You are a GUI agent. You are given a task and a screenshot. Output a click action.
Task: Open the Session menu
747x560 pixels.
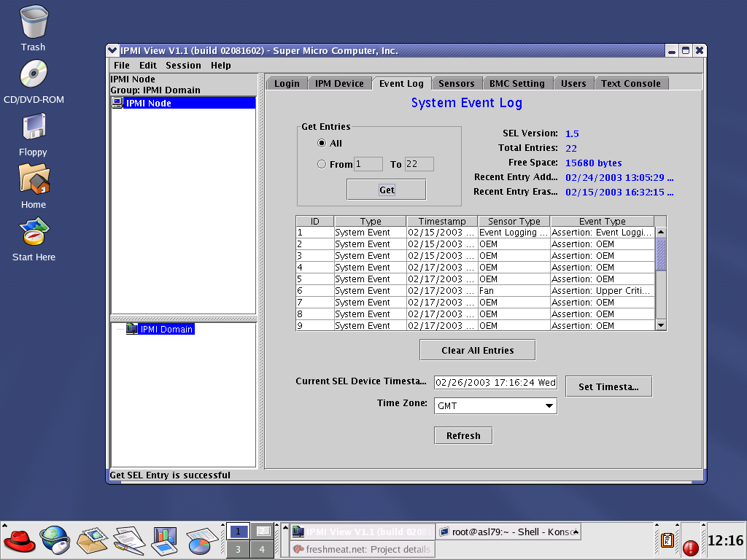pos(183,65)
